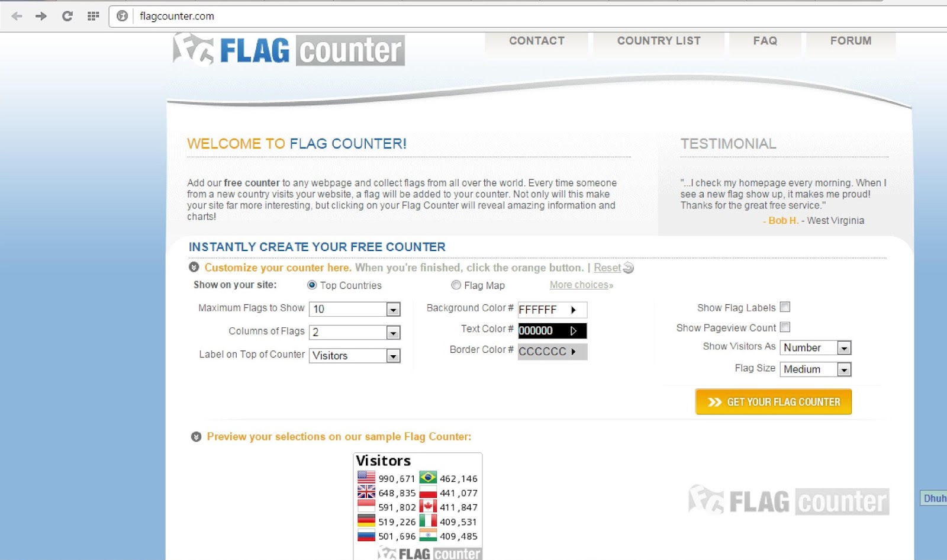Open the apps grid icon
This screenshot has height=560, width=947.
click(93, 16)
